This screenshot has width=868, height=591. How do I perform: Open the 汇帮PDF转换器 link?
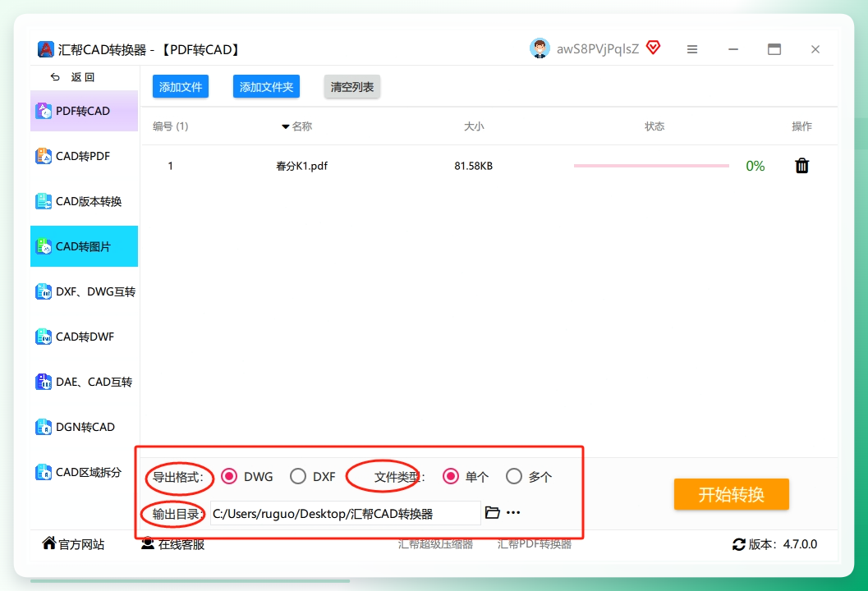tap(535, 544)
